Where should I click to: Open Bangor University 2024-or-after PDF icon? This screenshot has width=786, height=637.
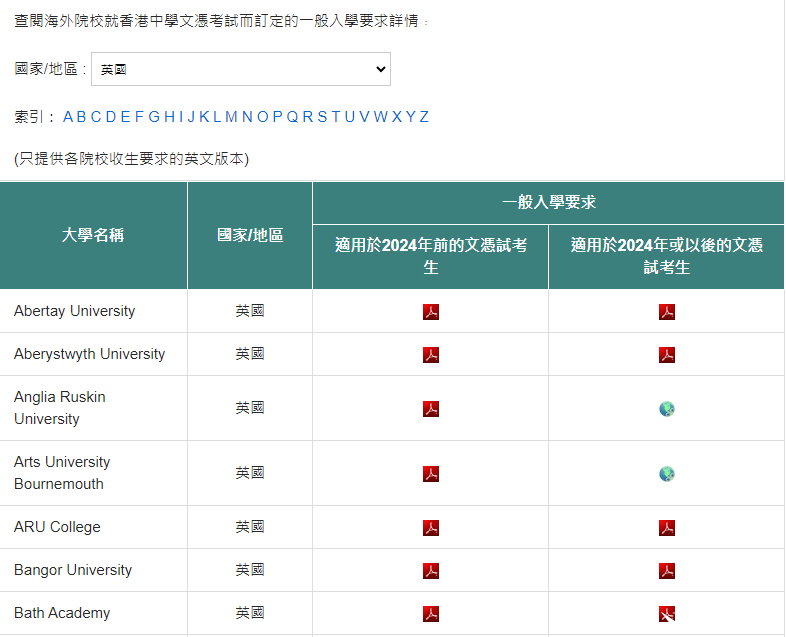tap(667, 571)
